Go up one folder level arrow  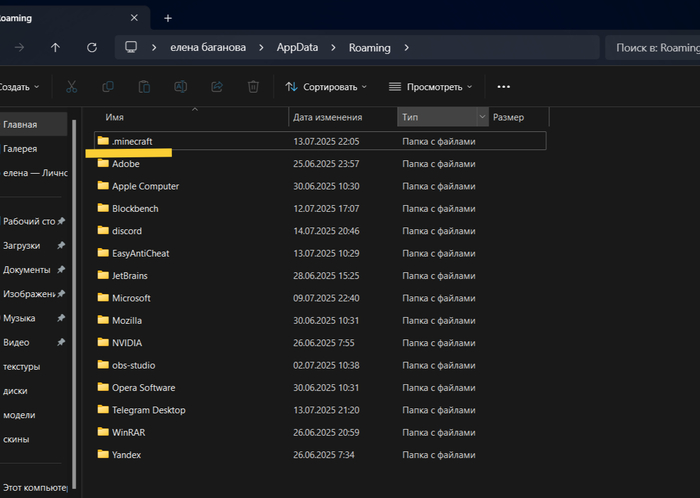pyautogui.click(x=55, y=47)
